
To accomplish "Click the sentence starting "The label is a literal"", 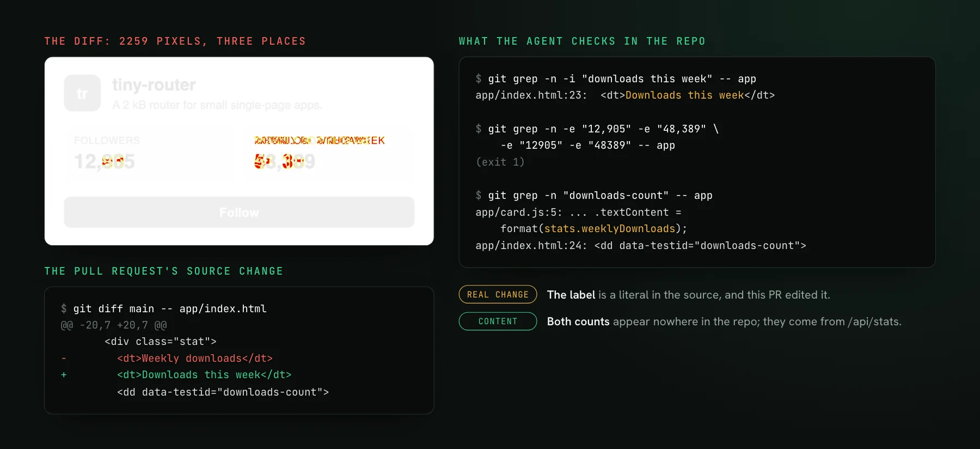I will tap(689, 295).
